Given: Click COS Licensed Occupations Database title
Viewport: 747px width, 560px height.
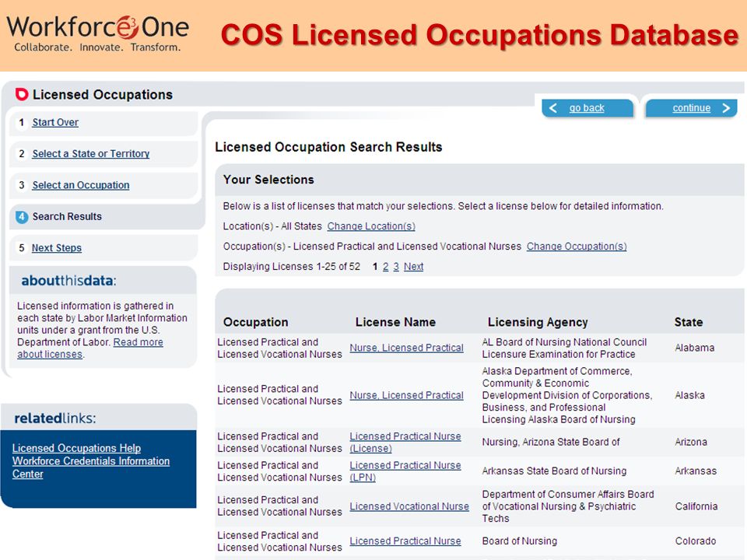Looking at the screenshot, I should pos(479,35).
